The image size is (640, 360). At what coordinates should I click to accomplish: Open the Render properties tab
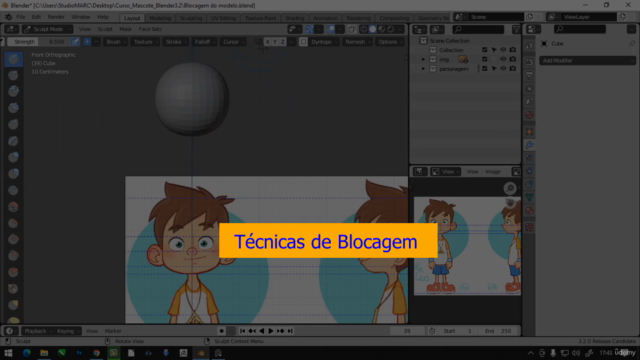(x=529, y=62)
